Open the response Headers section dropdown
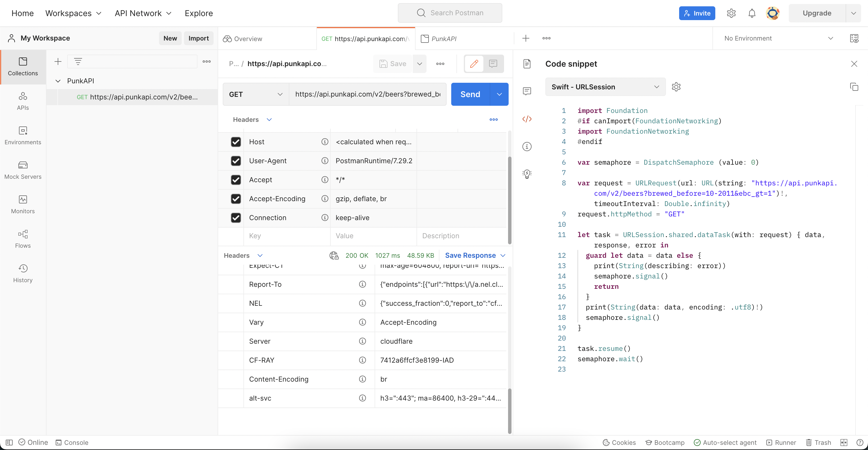 click(x=243, y=255)
